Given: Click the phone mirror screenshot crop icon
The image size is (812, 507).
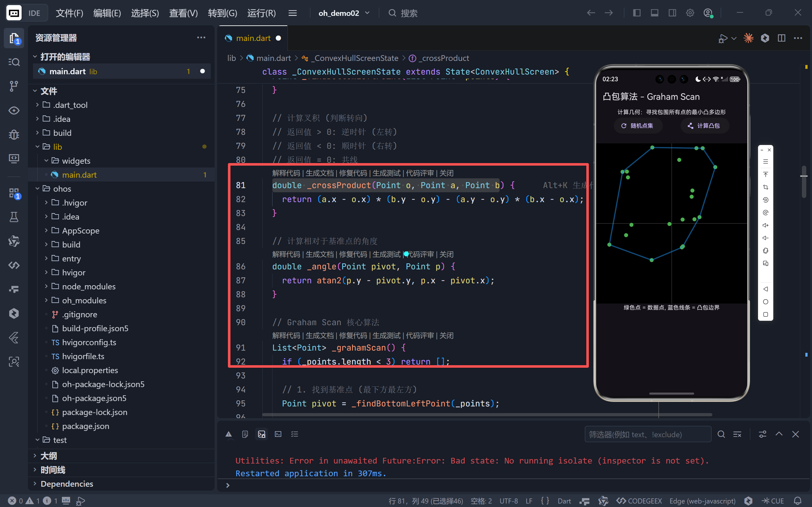Looking at the screenshot, I should click(x=765, y=187).
